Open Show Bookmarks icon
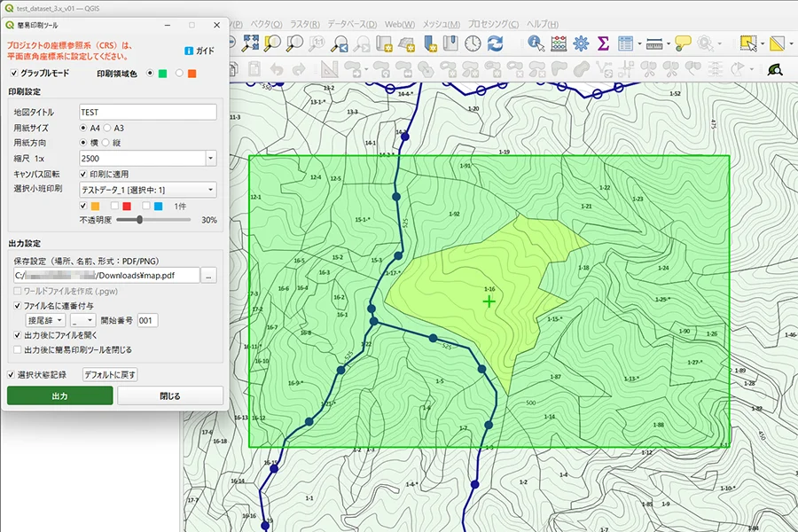The width and height of the screenshot is (798, 532). click(451, 43)
